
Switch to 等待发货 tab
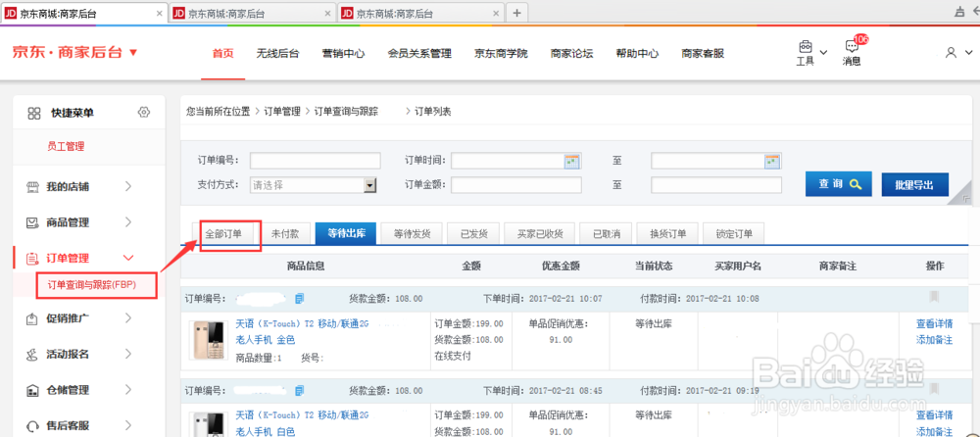click(x=412, y=234)
